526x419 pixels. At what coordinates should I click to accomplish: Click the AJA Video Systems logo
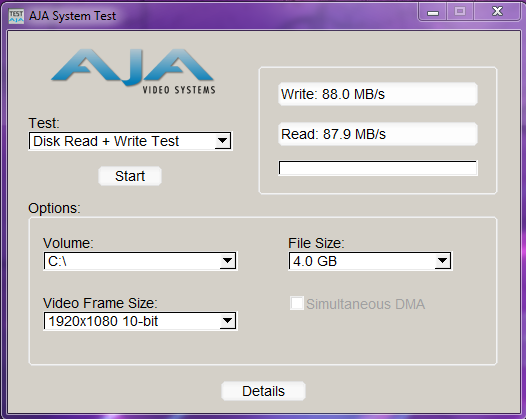(133, 71)
